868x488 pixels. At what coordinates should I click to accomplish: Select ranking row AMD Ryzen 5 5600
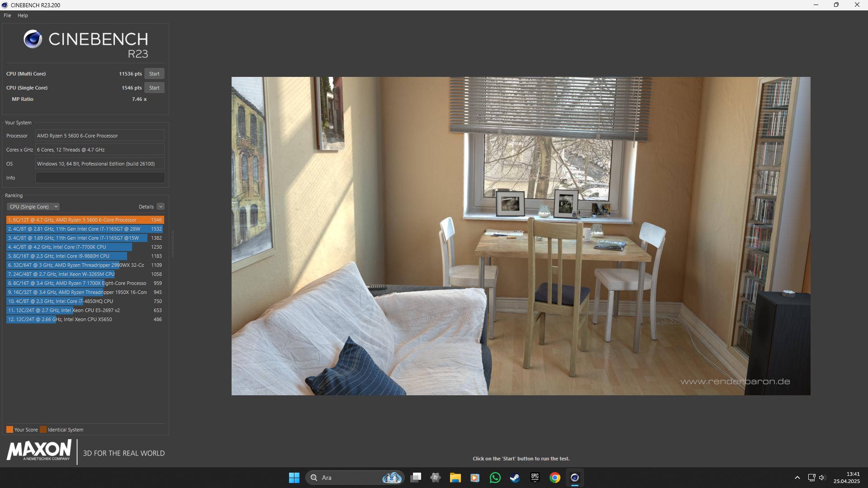tap(85, 220)
